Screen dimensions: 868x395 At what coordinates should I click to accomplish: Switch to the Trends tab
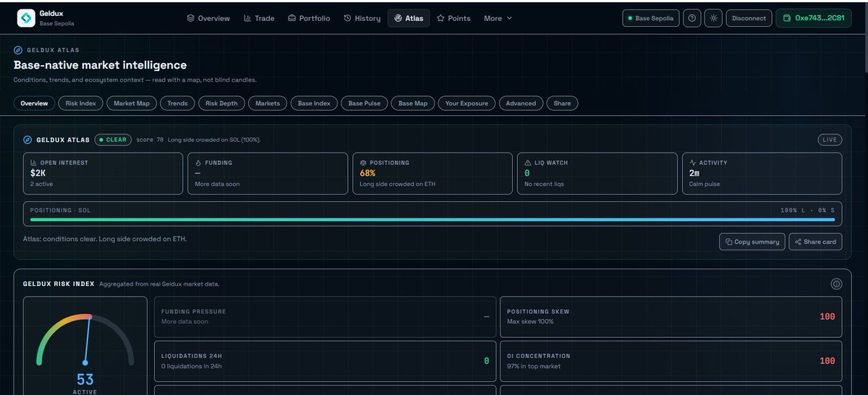(177, 103)
